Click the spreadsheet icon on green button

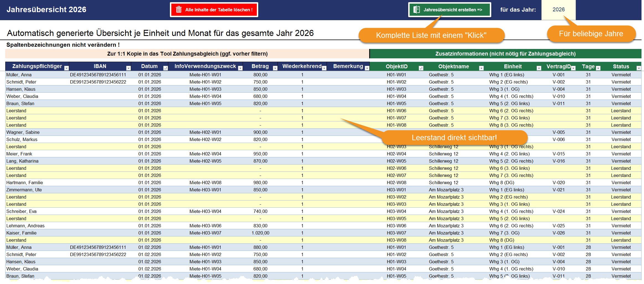[417, 10]
